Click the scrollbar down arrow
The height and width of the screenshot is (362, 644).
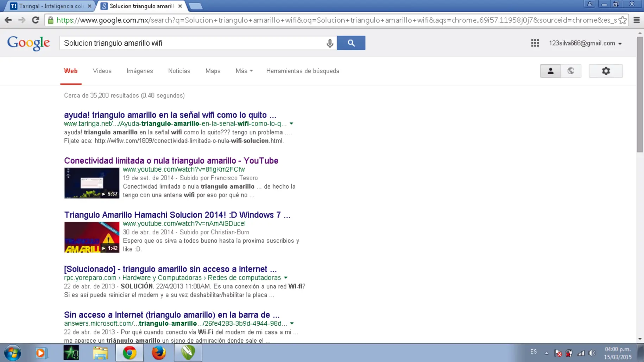coord(640,339)
